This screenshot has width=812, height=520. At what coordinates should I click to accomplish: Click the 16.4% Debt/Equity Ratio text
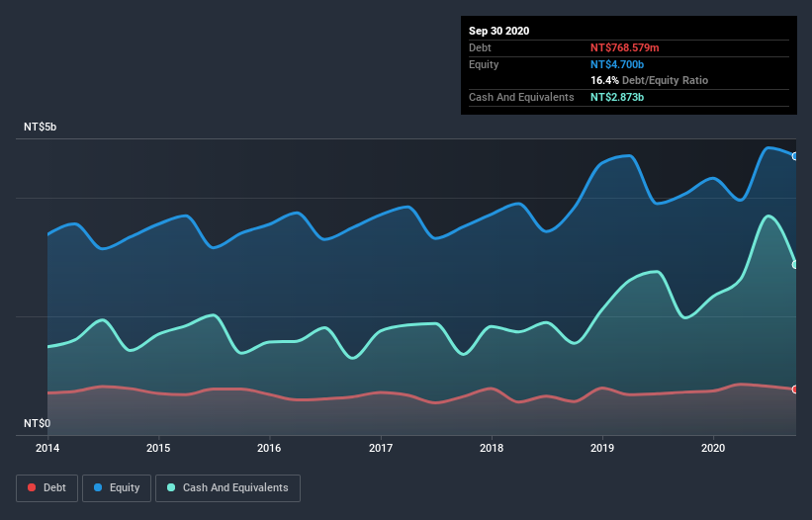(x=650, y=80)
